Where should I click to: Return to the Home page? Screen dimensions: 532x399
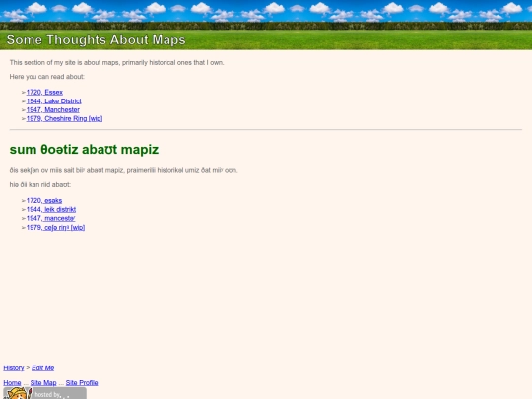coord(12,382)
